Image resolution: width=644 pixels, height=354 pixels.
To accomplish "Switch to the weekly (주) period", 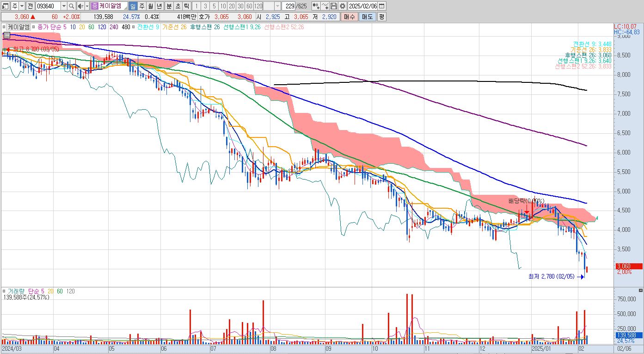I will (141, 6).
